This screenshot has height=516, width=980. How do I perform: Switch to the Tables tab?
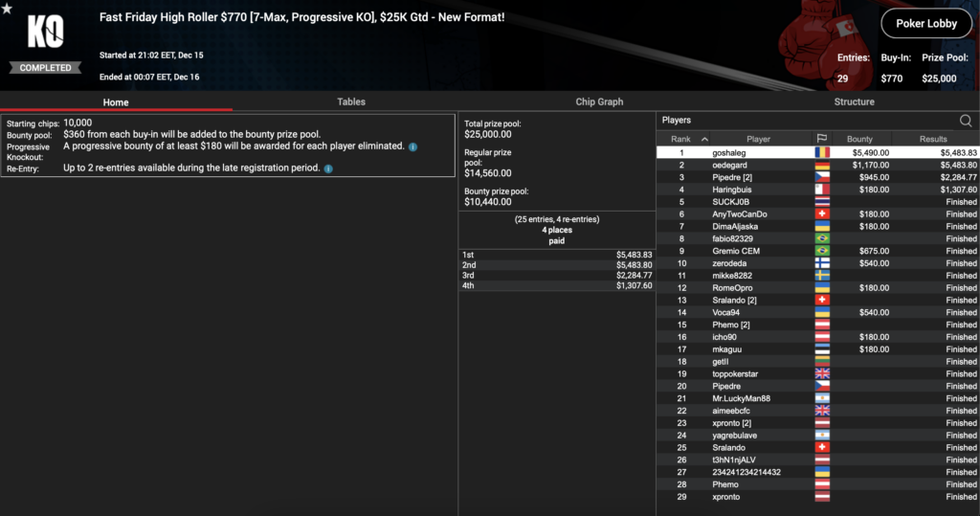click(351, 101)
